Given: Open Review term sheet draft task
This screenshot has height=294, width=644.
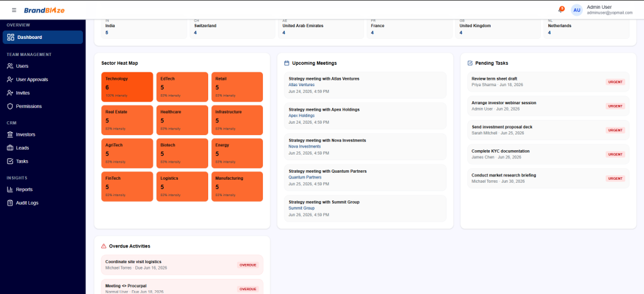Looking at the screenshot, I should pos(548,82).
